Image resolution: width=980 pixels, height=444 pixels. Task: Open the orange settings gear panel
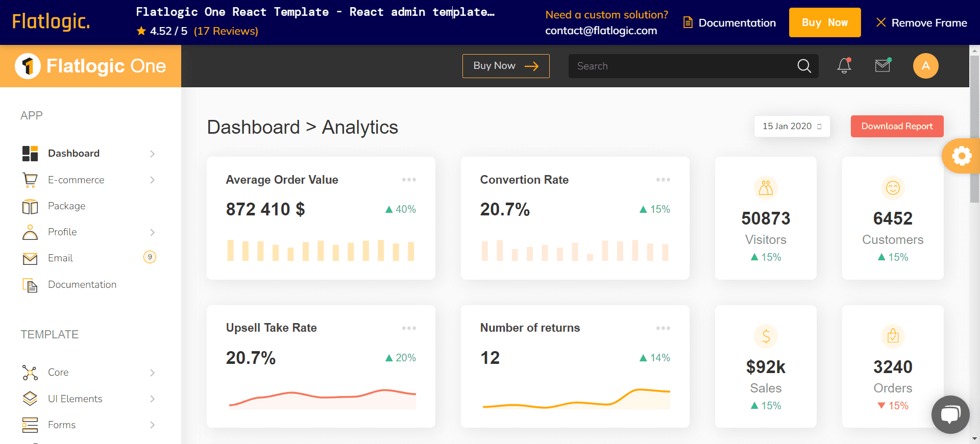point(961,156)
